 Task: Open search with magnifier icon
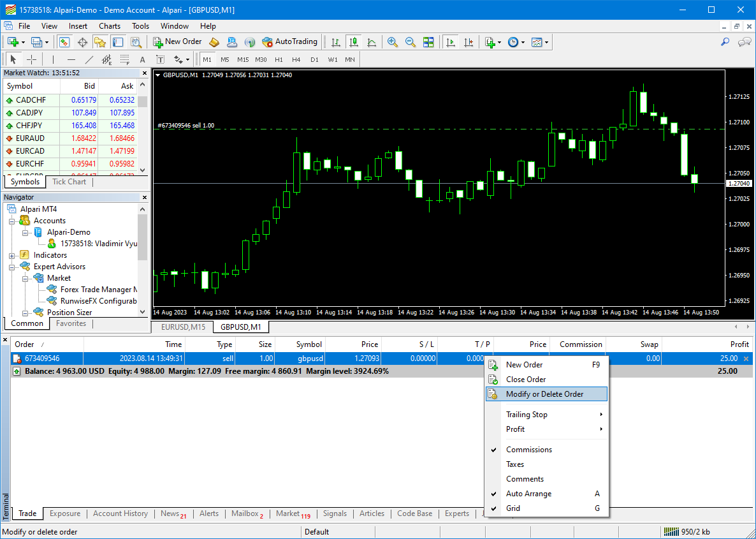(x=725, y=42)
